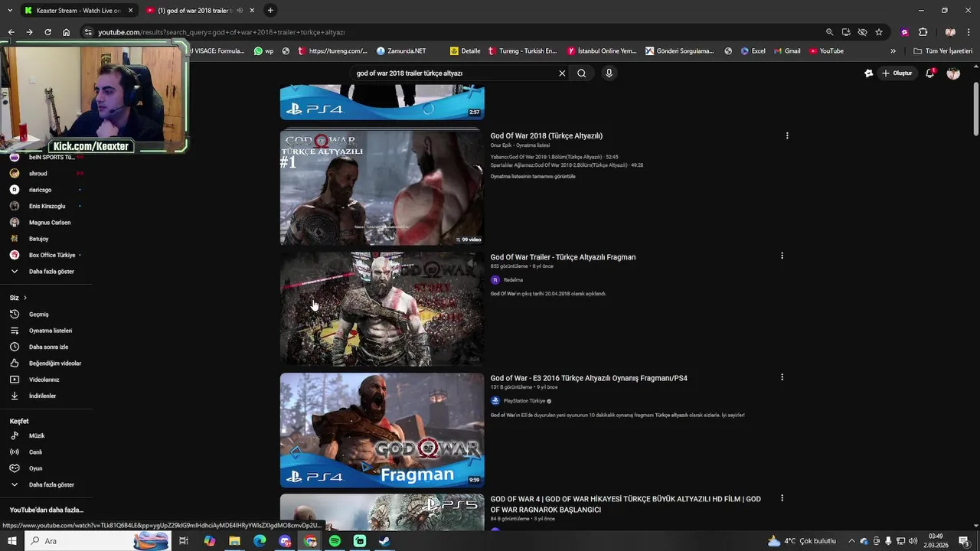The height and width of the screenshot is (551, 980).
Task: Clear the YouTube search query
Action: [562, 73]
